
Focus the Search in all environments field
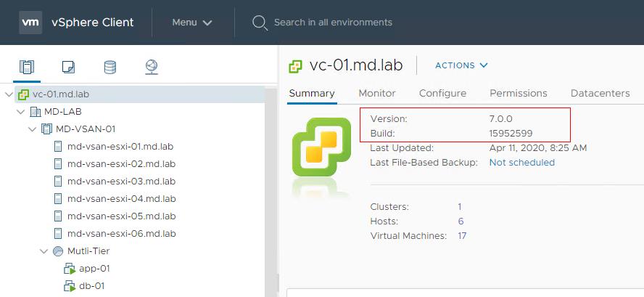coord(333,23)
